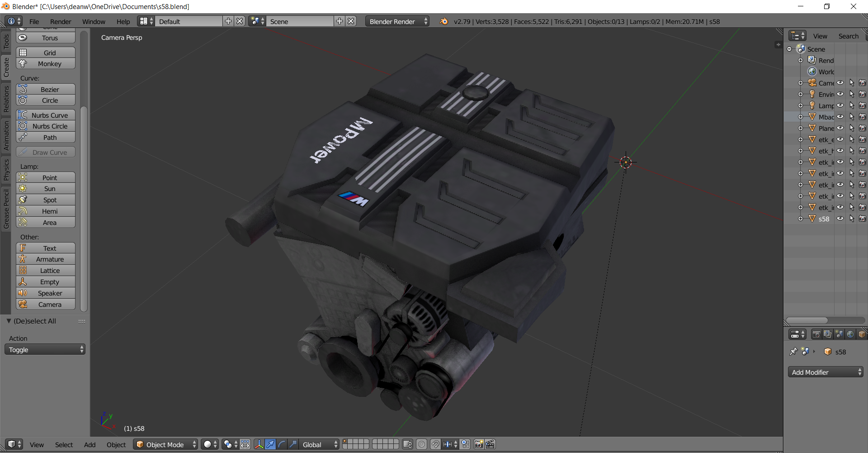Enable the translate manipulator arrow
Screen dimensions: 868x453
pyautogui.click(x=270, y=444)
